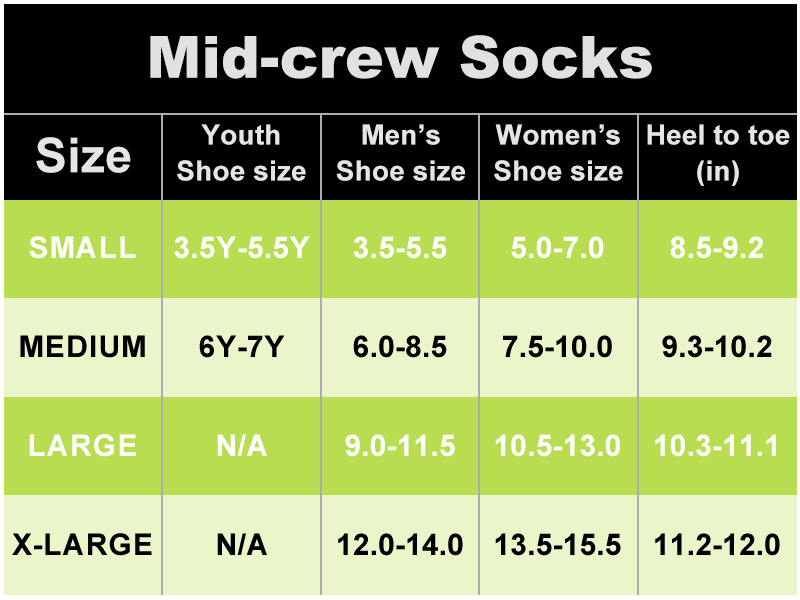Click the Heel to toe (in) header

pyautogui.click(x=718, y=153)
